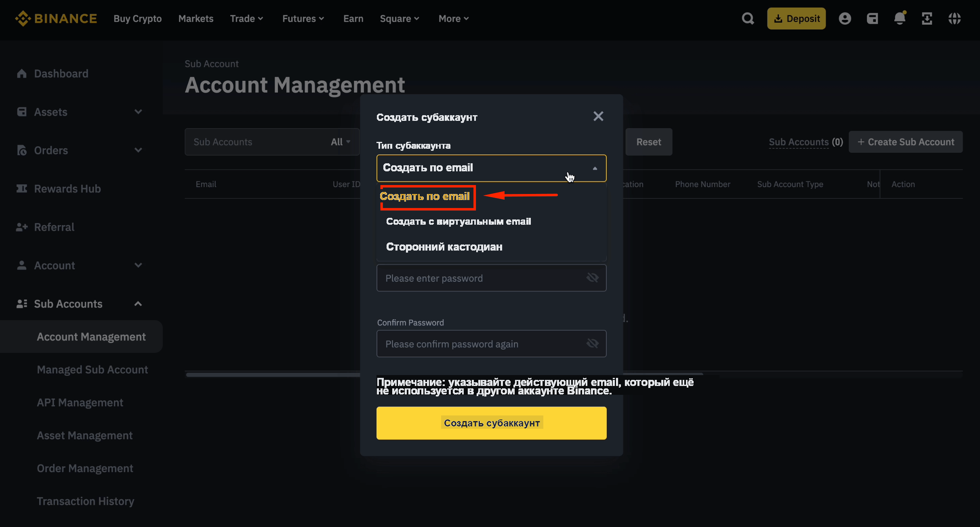Open the search icon in header
This screenshot has width=980, height=527.
coord(748,19)
